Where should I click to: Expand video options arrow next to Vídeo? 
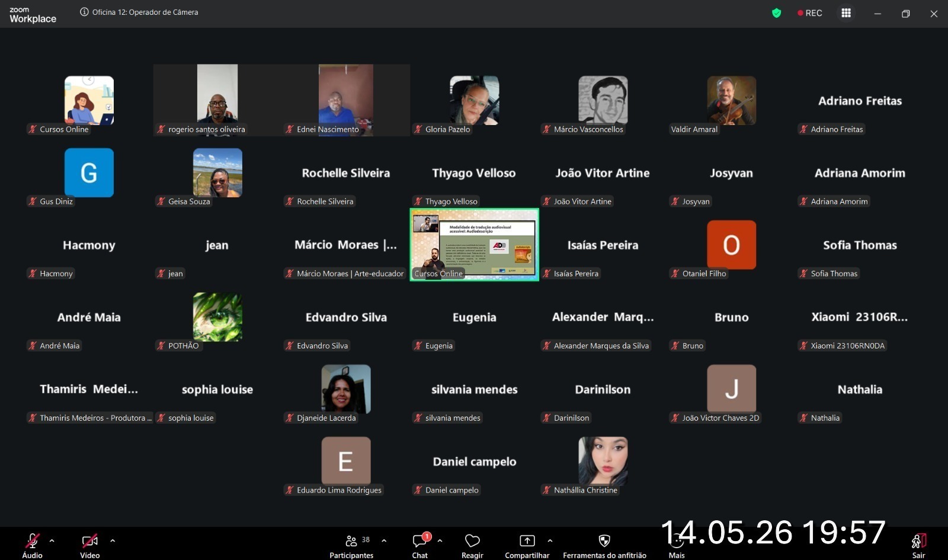pyautogui.click(x=113, y=540)
